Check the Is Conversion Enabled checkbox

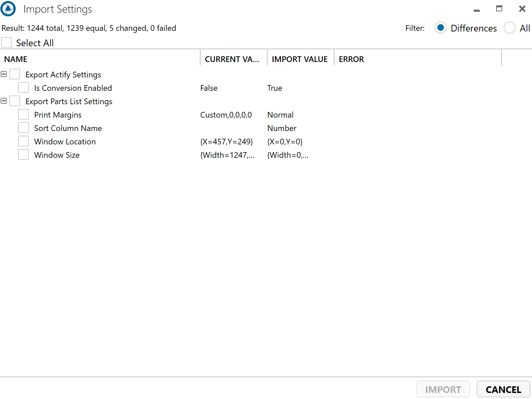tap(23, 88)
